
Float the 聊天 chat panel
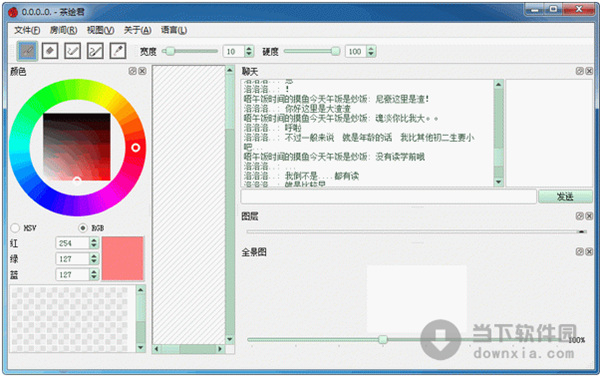[579, 71]
